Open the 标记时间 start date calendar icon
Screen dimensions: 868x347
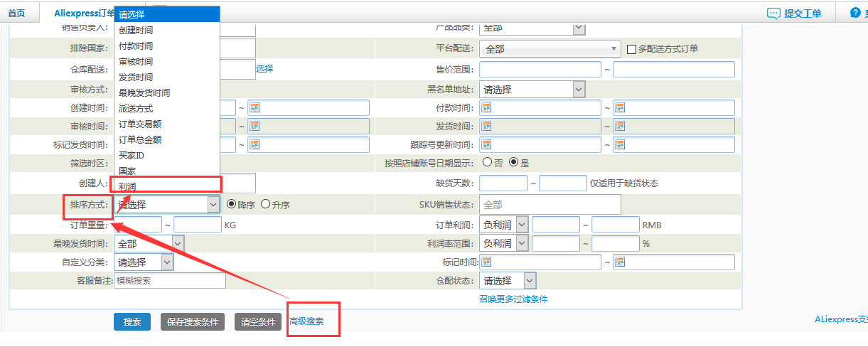pyautogui.click(x=486, y=262)
